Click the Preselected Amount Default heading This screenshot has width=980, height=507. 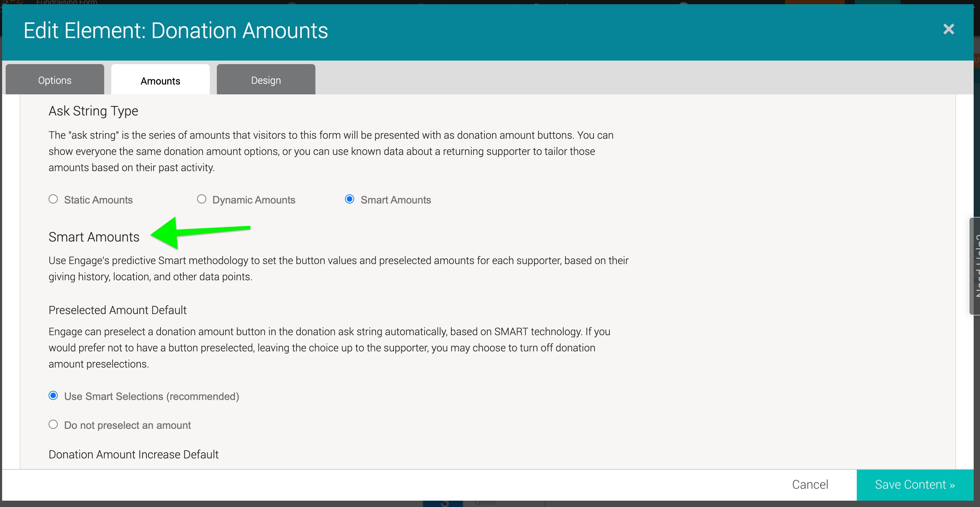tap(118, 310)
